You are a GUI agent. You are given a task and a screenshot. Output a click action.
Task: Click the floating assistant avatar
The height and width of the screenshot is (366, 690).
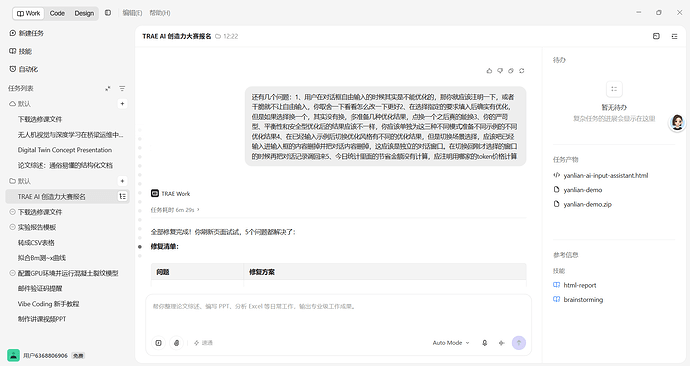point(677,123)
